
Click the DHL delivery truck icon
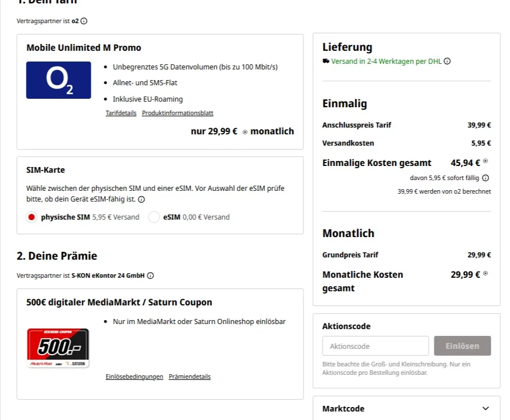tap(326, 61)
